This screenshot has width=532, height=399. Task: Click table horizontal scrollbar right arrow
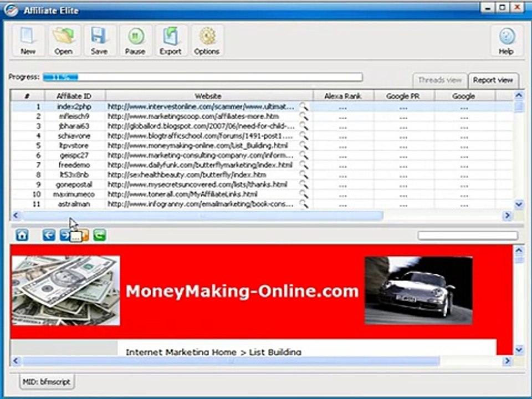507,216
